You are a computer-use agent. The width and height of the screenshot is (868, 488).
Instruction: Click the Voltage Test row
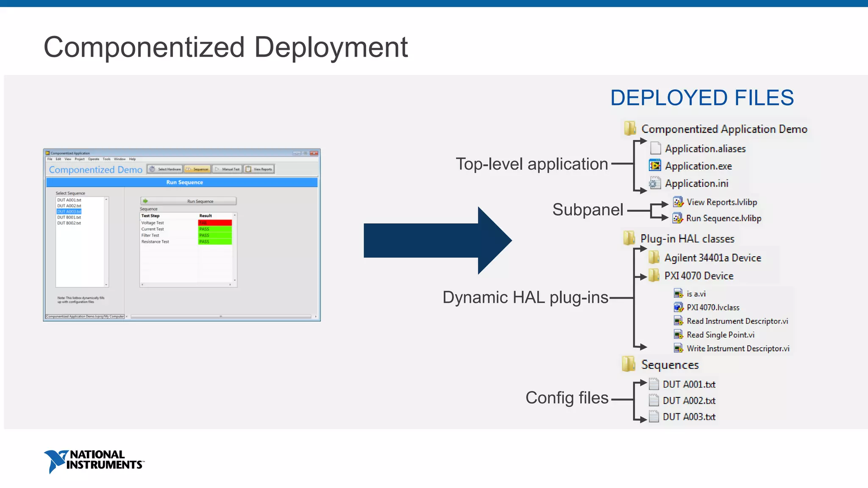(x=186, y=223)
